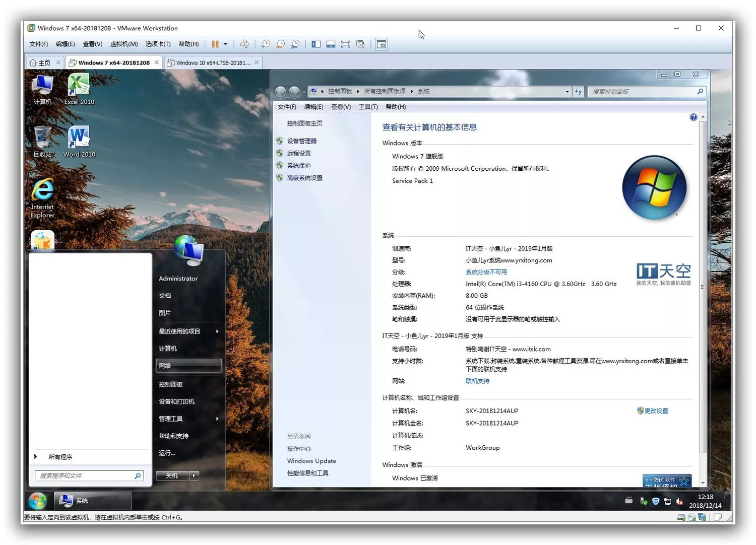Open the VMware 编辑(E) menu
756x545 pixels.
66,44
